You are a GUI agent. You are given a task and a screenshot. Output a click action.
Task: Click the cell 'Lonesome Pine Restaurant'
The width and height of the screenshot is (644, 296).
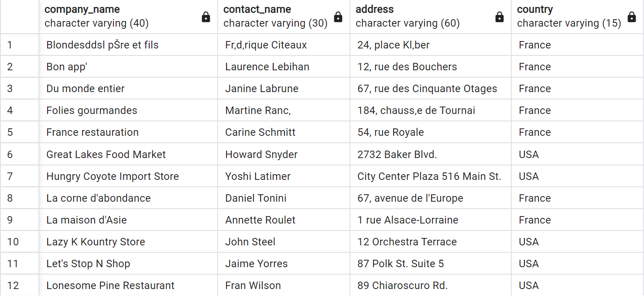point(128,285)
